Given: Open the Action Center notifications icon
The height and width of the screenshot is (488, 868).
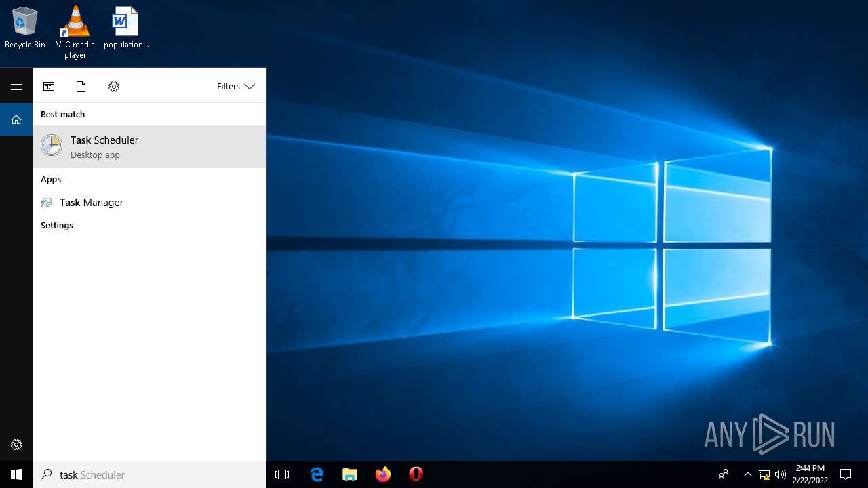Looking at the screenshot, I should [846, 474].
